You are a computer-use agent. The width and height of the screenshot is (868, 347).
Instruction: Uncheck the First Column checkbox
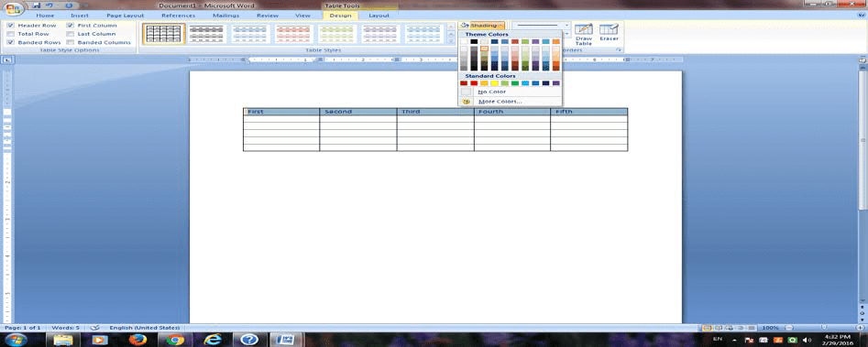(71, 26)
